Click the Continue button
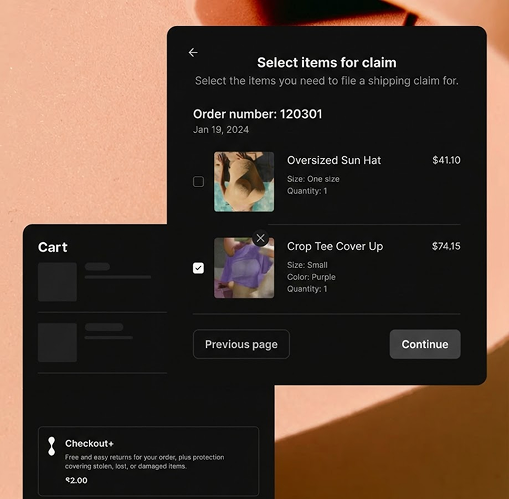Screen dimensions: 509x499 (425, 344)
